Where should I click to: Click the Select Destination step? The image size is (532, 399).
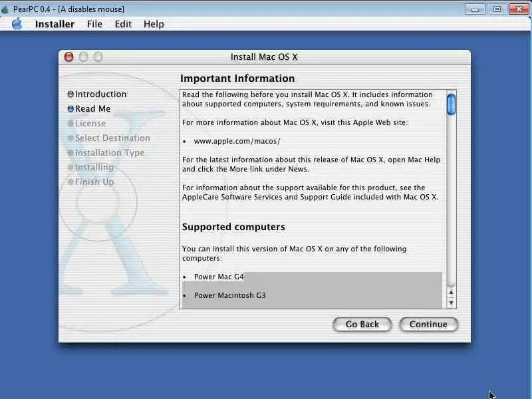coord(112,138)
